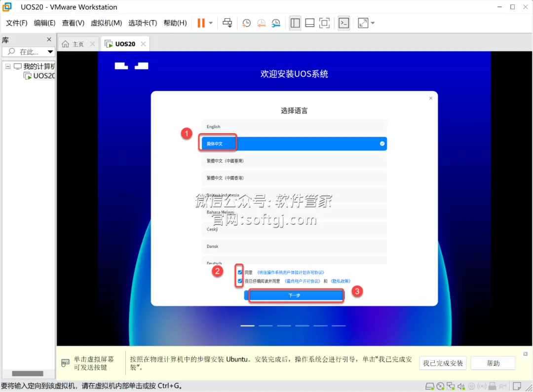Screen dimensions: 533x392
Task: Open the 查看(V) menu
Action: (x=73, y=23)
